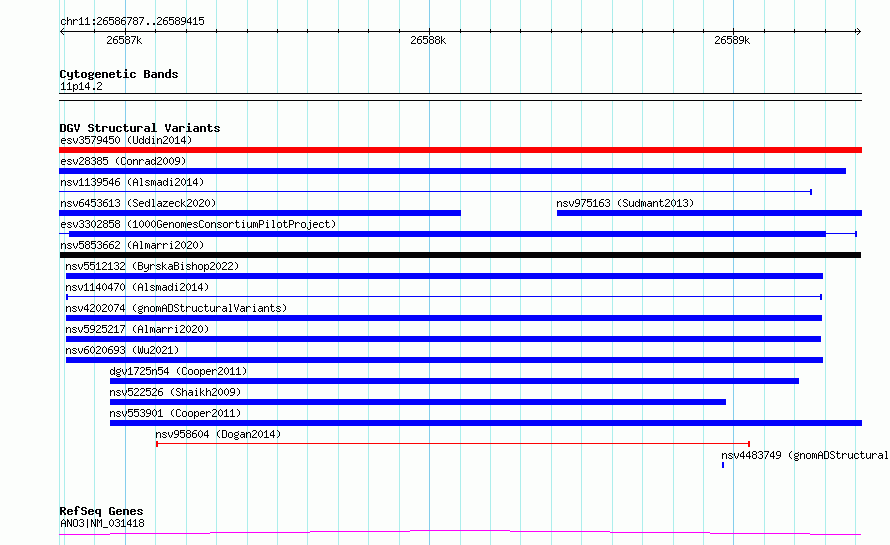This screenshot has width=890, height=545.
Task: Open nsv522526 (Shaikh2009) label
Action: [175, 392]
